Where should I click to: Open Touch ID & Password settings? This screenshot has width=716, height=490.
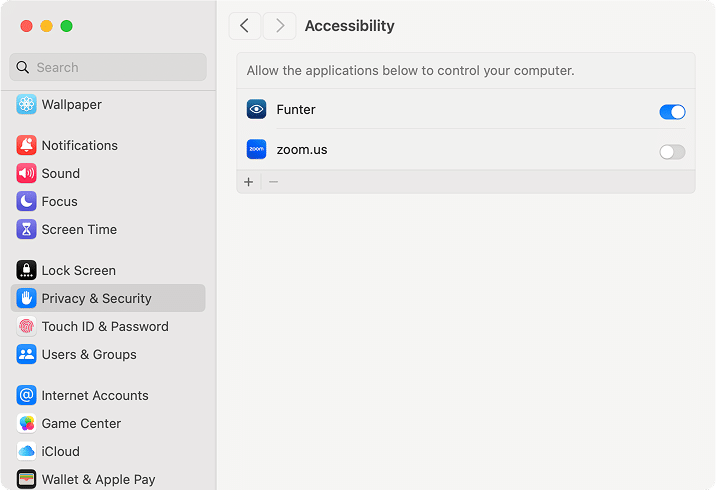(108, 327)
